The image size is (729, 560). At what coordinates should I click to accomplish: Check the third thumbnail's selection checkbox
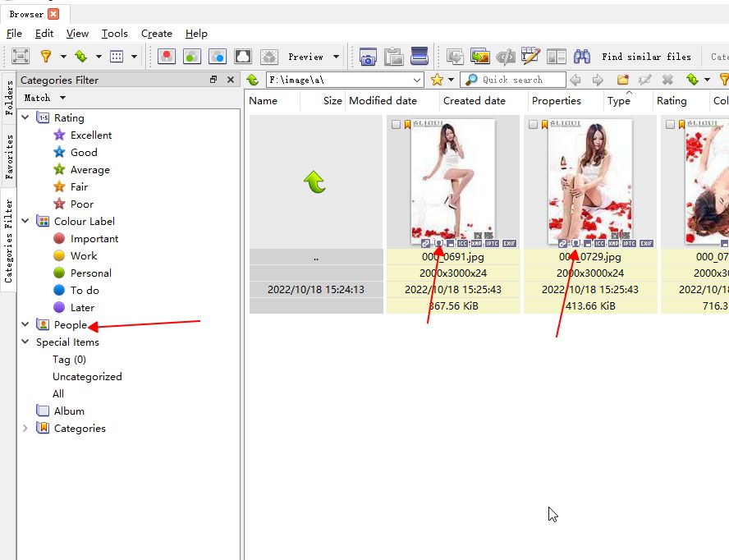pyautogui.click(x=671, y=124)
